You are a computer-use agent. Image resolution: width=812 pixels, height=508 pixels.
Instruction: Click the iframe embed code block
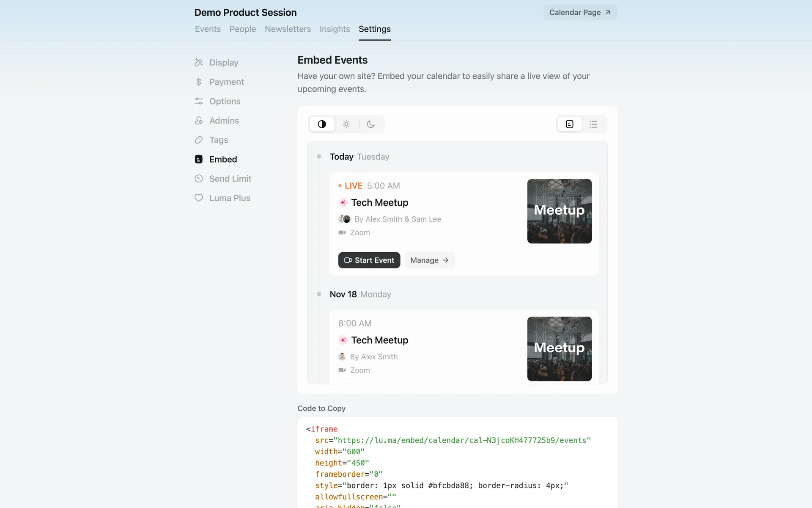tap(457, 464)
